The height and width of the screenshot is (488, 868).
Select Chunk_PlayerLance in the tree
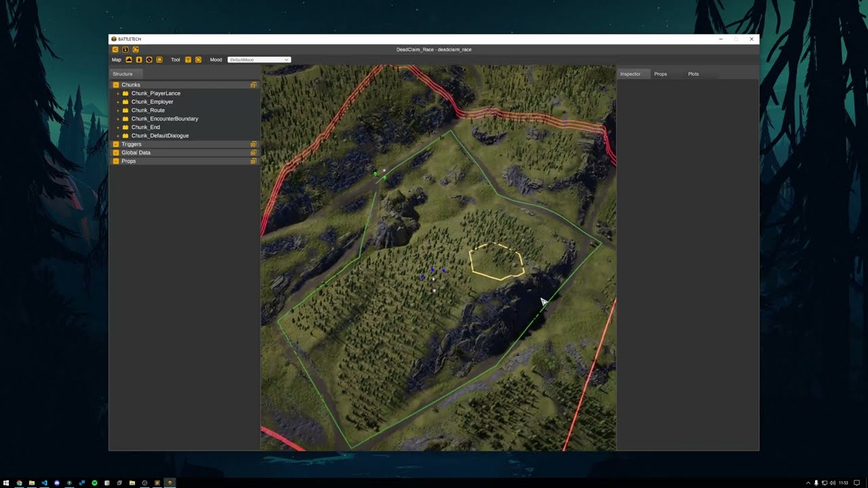pos(156,94)
